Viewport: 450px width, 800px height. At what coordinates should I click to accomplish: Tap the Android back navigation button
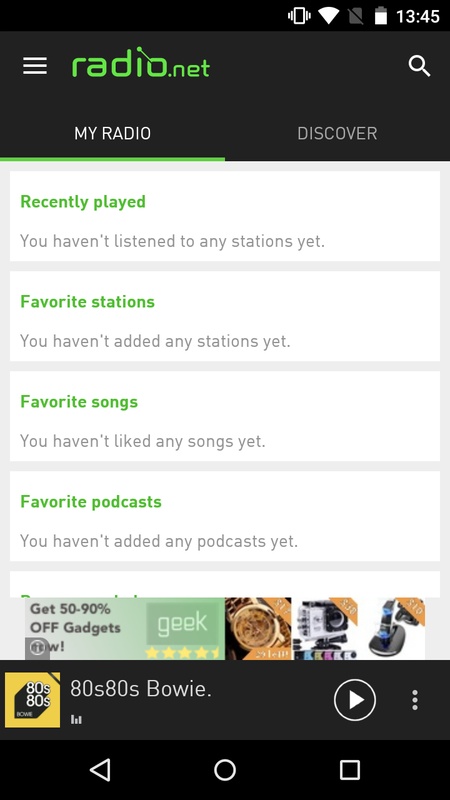click(100, 770)
